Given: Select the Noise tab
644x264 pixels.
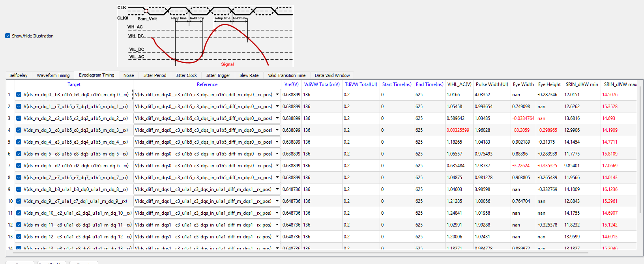Looking at the screenshot, I should click(129, 75).
